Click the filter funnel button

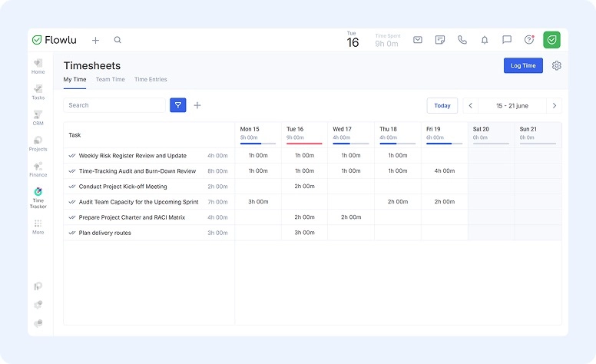(178, 105)
